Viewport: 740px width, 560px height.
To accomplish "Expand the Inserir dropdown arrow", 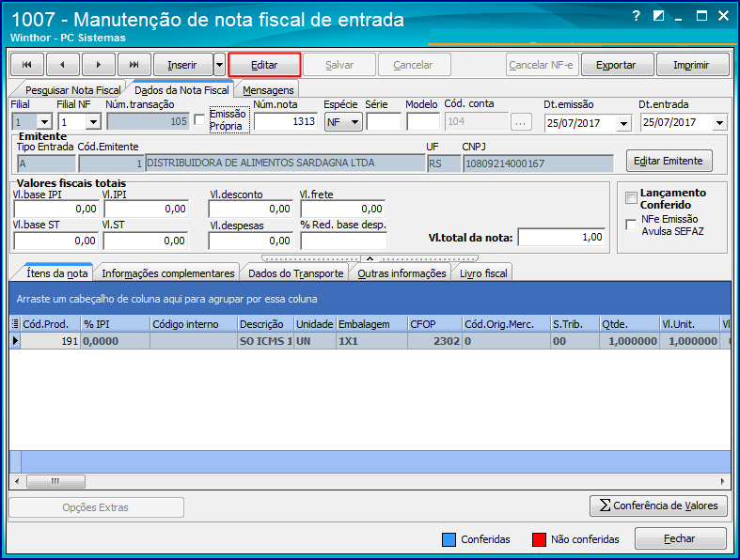I will pos(219,65).
